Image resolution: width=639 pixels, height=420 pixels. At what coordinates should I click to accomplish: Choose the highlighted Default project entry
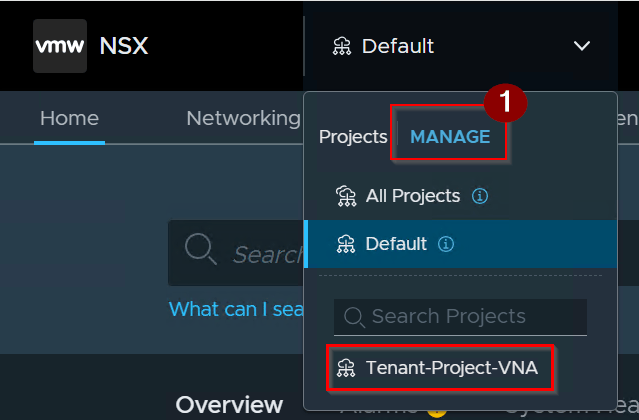tap(461, 244)
